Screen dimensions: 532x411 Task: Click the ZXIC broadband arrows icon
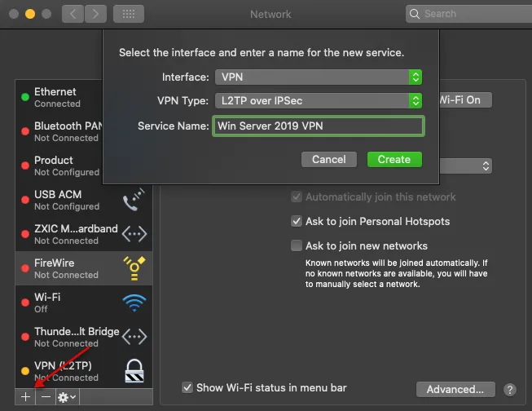[134, 234]
